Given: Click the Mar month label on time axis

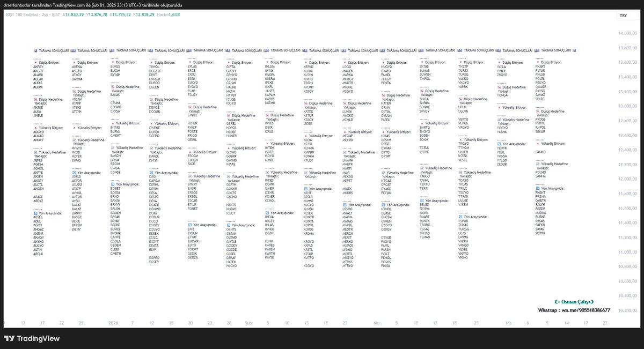Looking at the screenshot, I should tap(377, 323).
